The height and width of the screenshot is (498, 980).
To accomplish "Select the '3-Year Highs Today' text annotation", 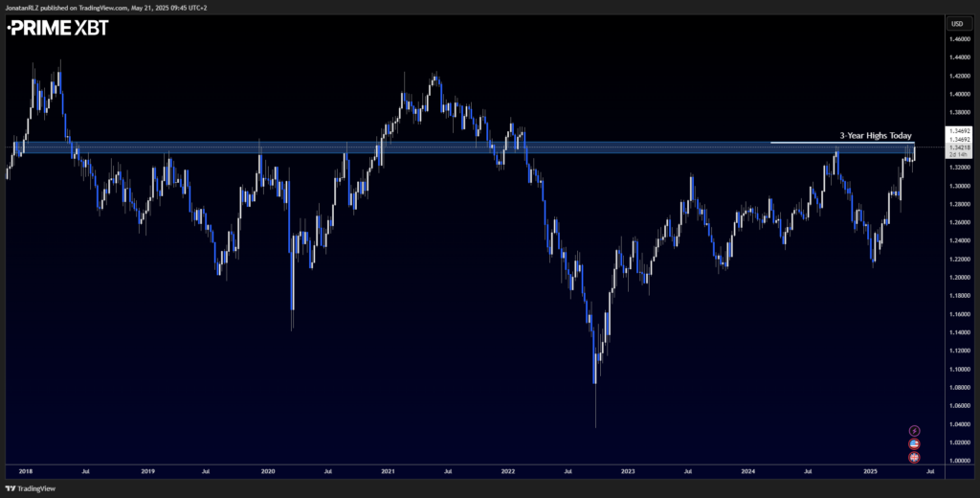I will click(x=875, y=135).
